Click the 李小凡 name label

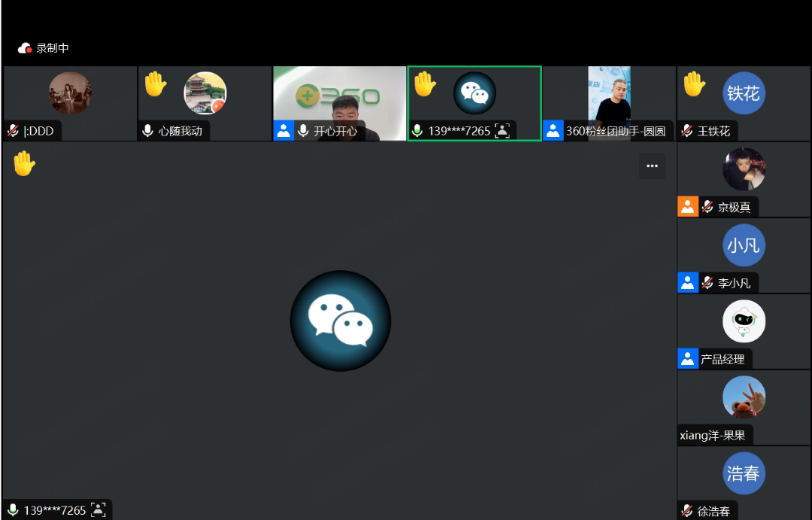tap(734, 283)
